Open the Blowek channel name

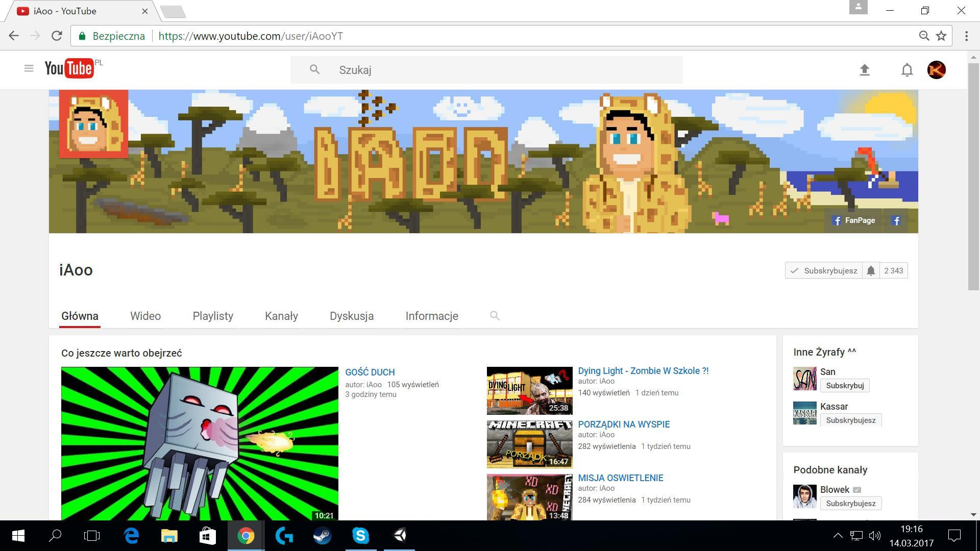point(835,490)
